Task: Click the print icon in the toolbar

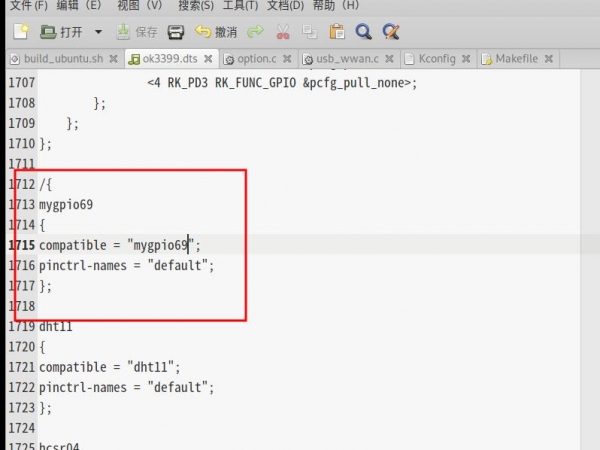Action: [x=176, y=32]
